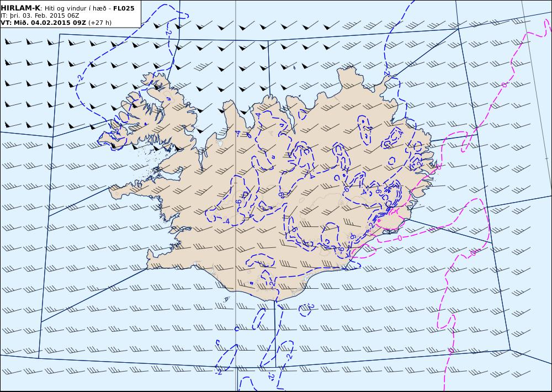This screenshot has width=552, height=392.
Task: Click the '(+27 h)' forecast offset text
Action: click(99, 23)
